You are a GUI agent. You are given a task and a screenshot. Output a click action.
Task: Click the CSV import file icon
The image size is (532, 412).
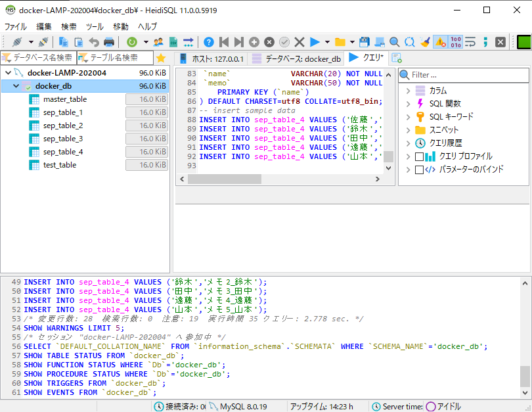[173, 42]
